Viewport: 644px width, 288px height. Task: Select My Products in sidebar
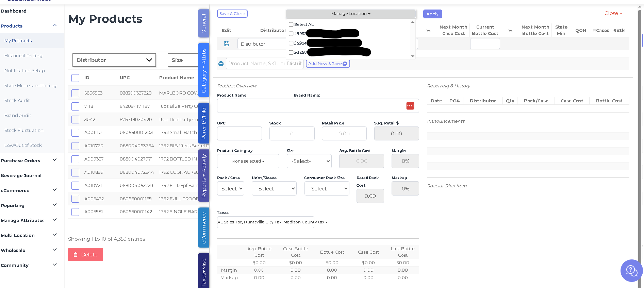click(18, 40)
